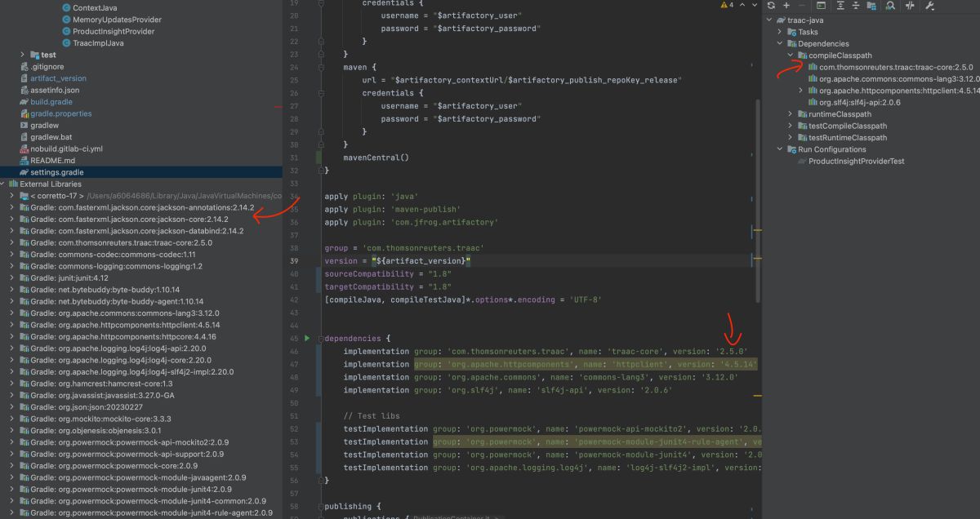Select traac-core:2.5.0 under compileClasspath
Image resolution: width=980 pixels, height=519 pixels.
896,67
